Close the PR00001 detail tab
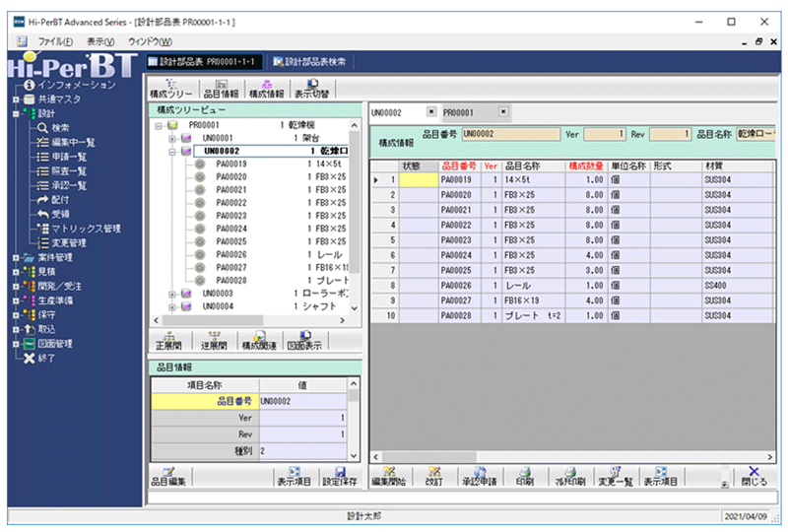Screen dimensions: 788x532 (503, 111)
